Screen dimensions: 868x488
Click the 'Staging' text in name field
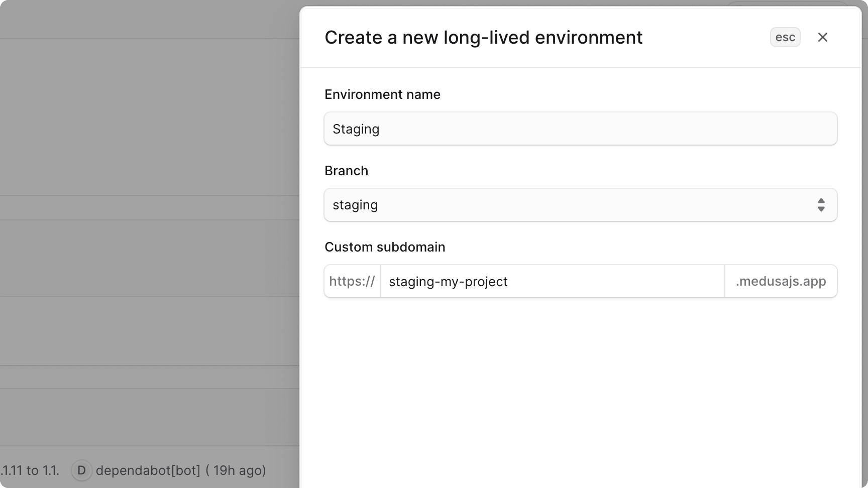point(356,129)
